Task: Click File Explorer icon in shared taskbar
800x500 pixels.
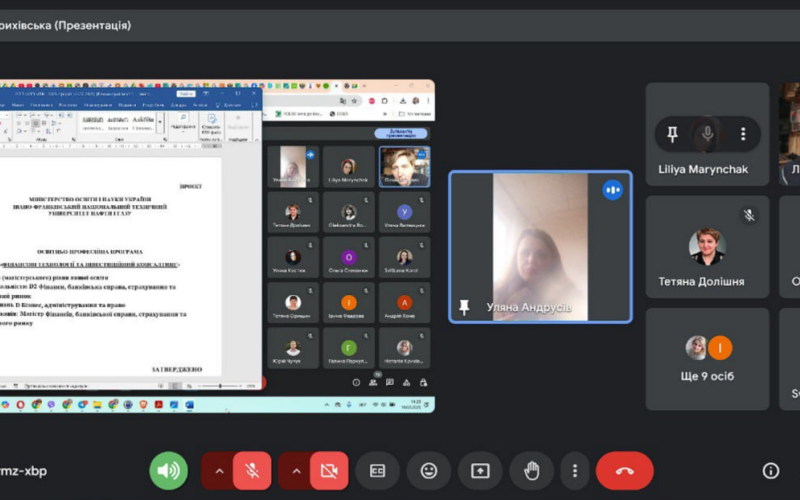Action: coord(97,405)
